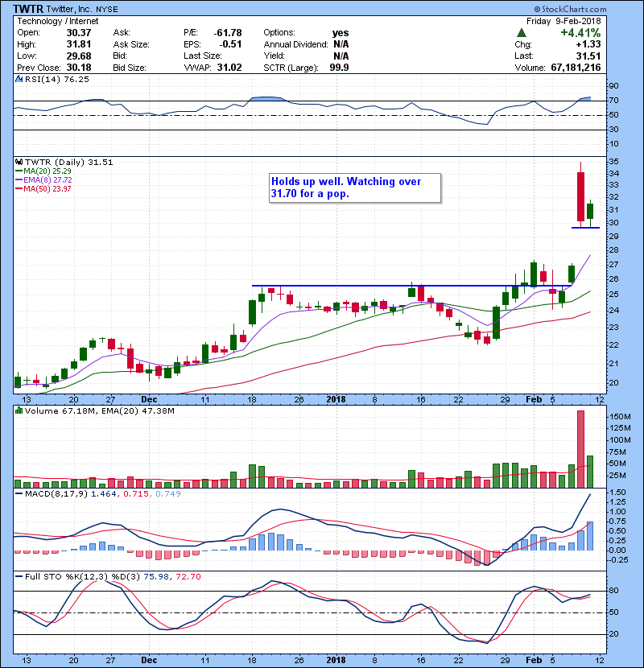Screen dimensions: 644x668
Task: Select the MA(50) red legend line
Action: [19, 188]
